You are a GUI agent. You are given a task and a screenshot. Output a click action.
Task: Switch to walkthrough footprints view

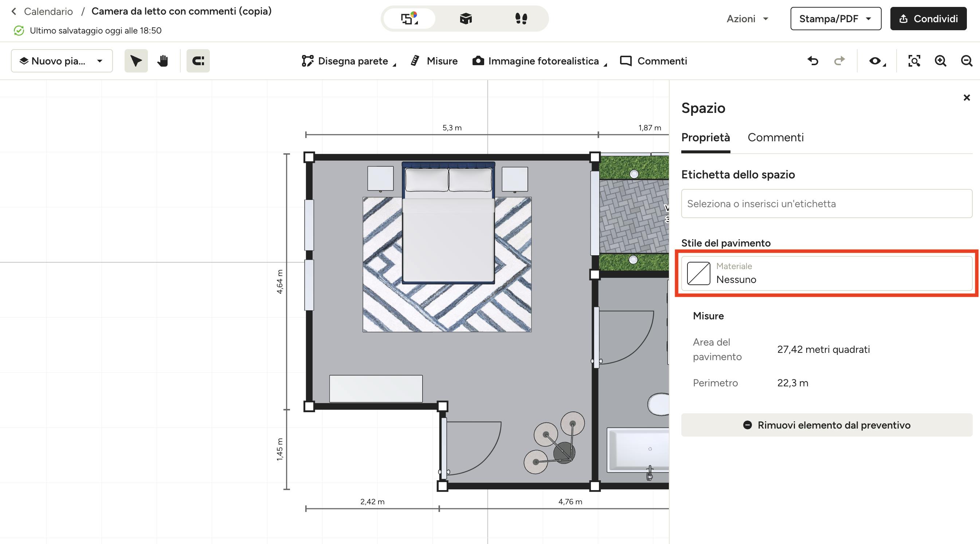coord(521,18)
